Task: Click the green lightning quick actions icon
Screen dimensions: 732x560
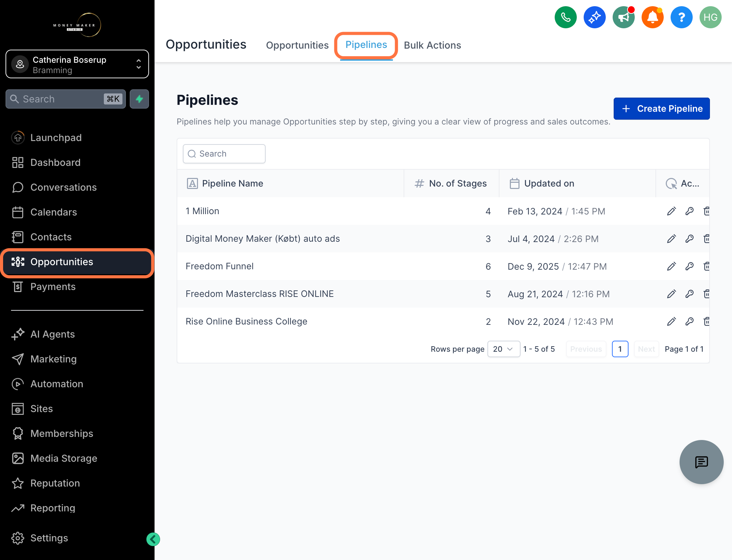Action: click(139, 99)
